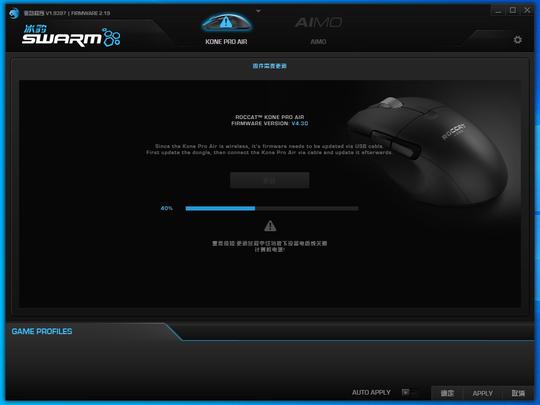The height and width of the screenshot is (405, 540).
Task: Select the Kone Pro Air mouse device icon
Action: (x=227, y=23)
